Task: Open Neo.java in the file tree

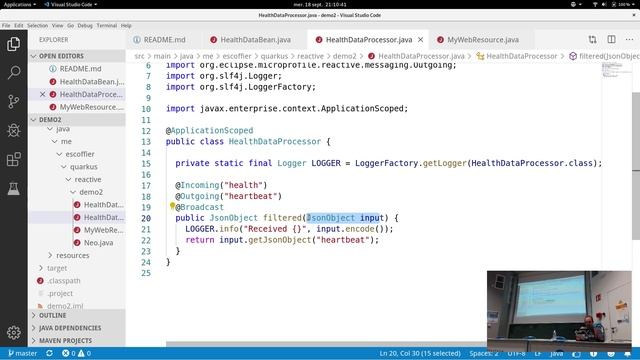Action: click(x=98, y=242)
